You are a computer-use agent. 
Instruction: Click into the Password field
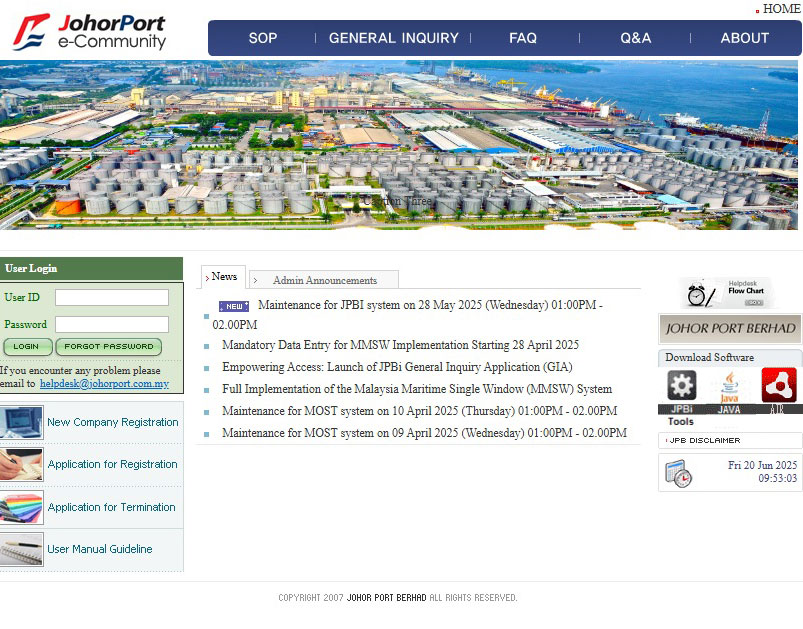[112, 324]
